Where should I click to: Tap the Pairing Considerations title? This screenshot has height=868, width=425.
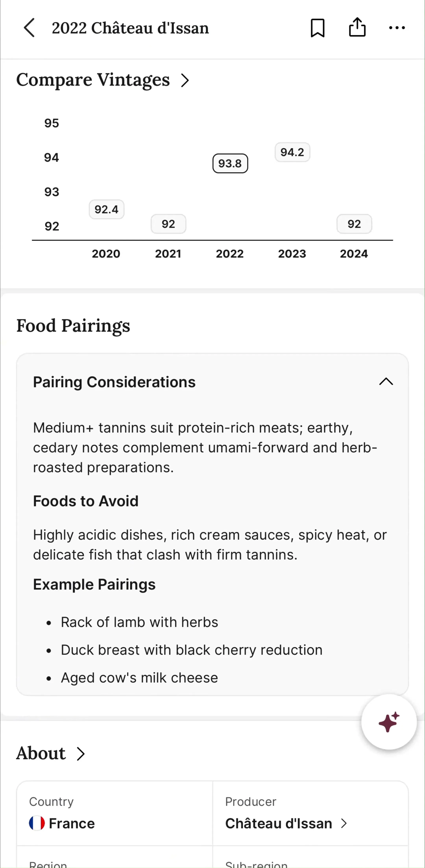114,382
